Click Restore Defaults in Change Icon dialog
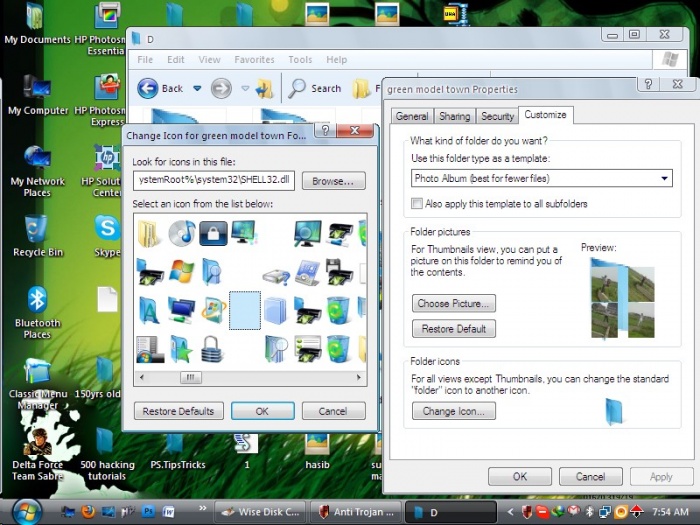700x525 pixels. [179, 411]
